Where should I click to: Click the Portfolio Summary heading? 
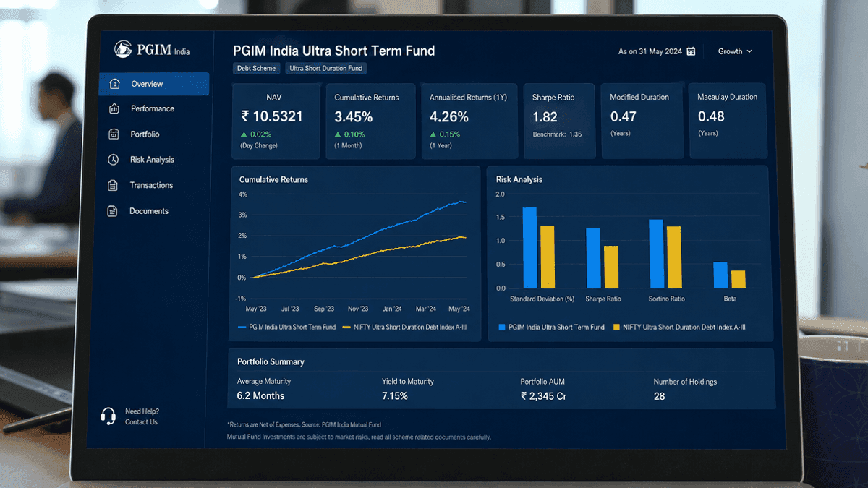[x=271, y=361]
